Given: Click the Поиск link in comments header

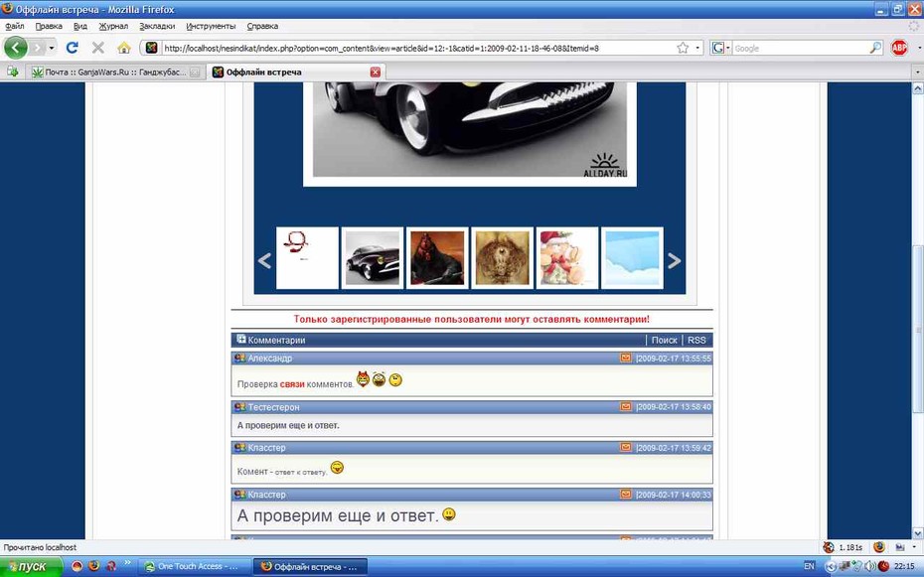Looking at the screenshot, I should coord(664,340).
